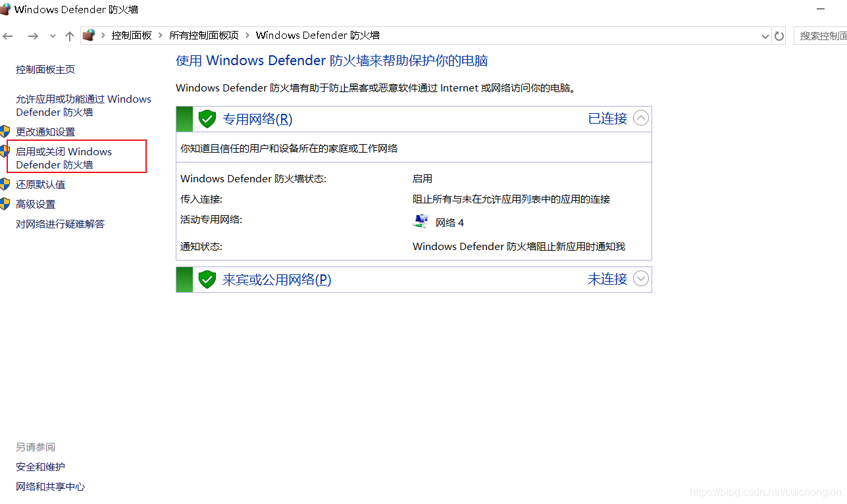The height and width of the screenshot is (504, 847).
Task: Open 网络和共享中心 link
Action: [50, 487]
